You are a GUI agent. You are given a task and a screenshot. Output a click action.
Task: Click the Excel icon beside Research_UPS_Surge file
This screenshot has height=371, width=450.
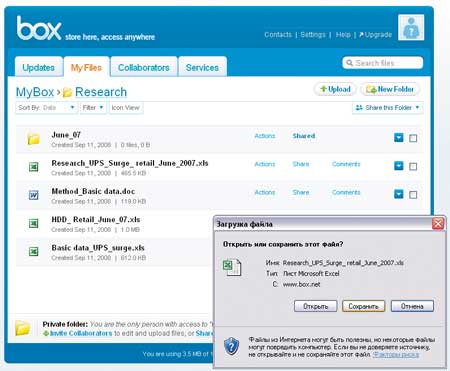coord(33,166)
